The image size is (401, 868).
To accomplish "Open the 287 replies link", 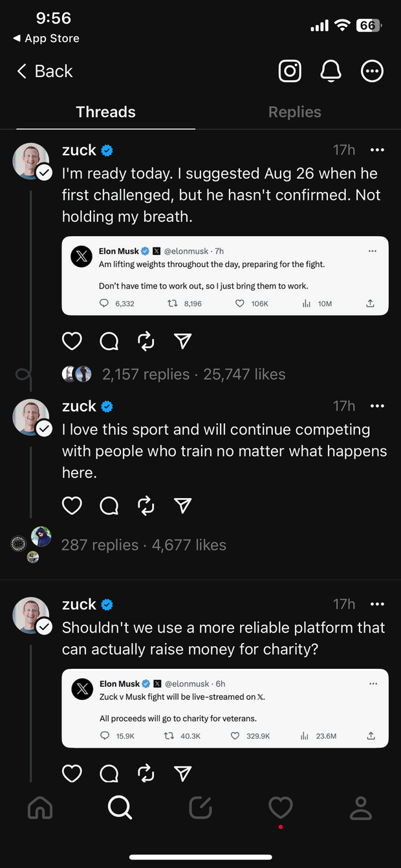I will tap(100, 545).
